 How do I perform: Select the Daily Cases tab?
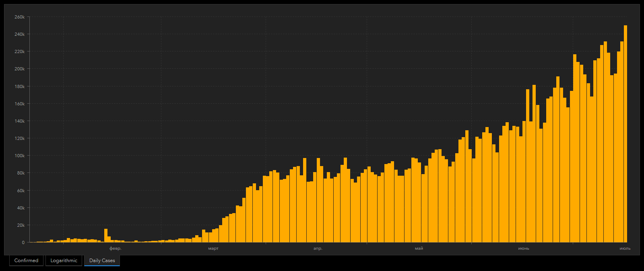tap(102, 261)
